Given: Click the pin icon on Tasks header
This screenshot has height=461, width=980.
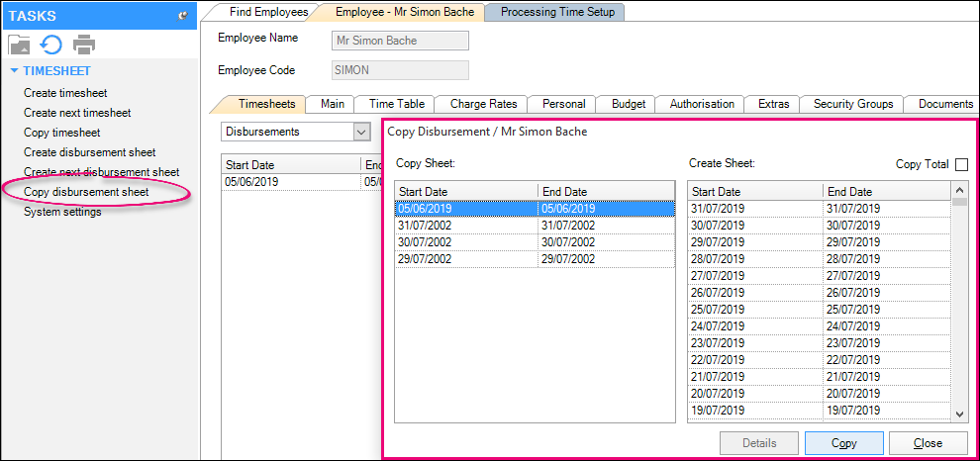Looking at the screenshot, I should 182,16.
